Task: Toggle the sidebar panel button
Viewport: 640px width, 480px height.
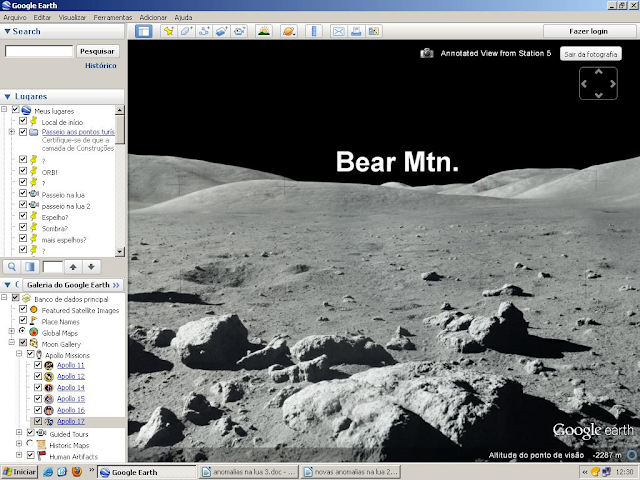Action: [x=144, y=31]
